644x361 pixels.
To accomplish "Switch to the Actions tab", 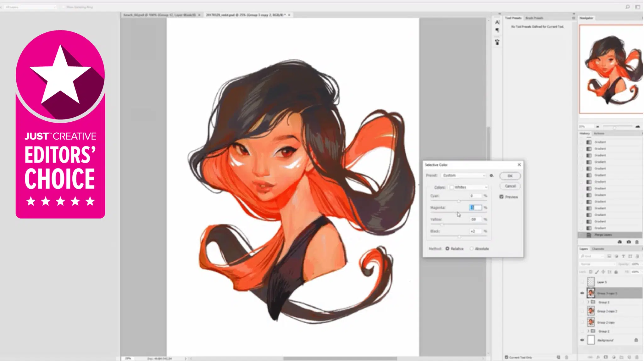I will tap(599, 133).
